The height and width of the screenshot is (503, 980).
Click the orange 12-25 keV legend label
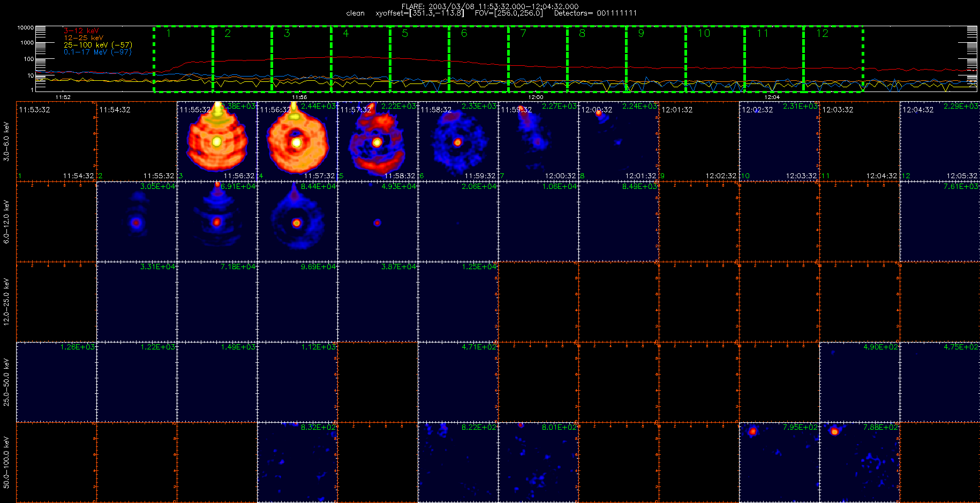coord(84,38)
